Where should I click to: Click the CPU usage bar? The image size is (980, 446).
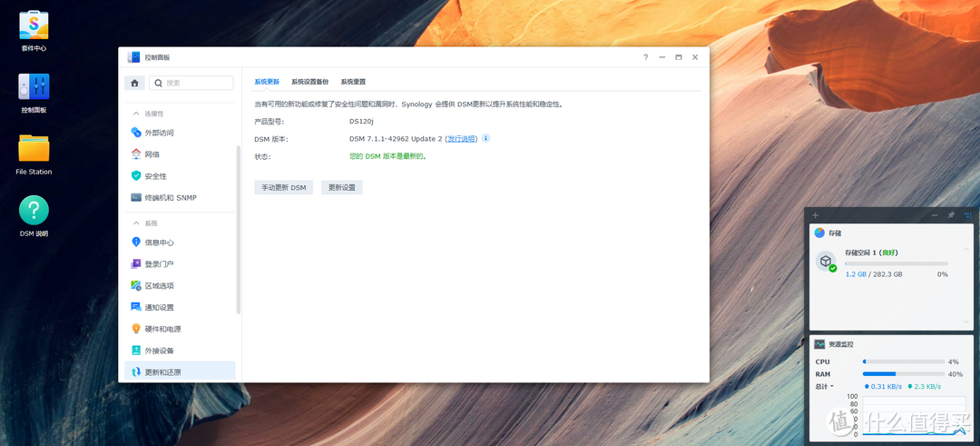pyautogui.click(x=904, y=362)
